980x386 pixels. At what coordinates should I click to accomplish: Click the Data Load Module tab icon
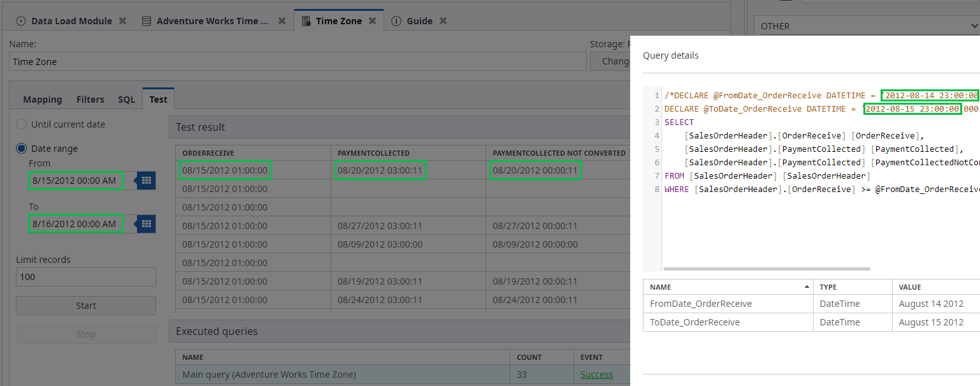(21, 21)
